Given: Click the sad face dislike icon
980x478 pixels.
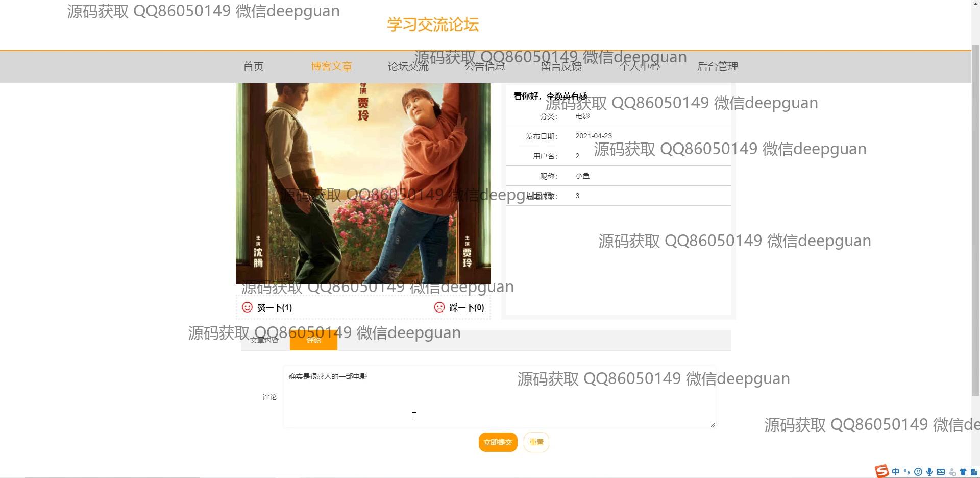Looking at the screenshot, I should coord(439,307).
